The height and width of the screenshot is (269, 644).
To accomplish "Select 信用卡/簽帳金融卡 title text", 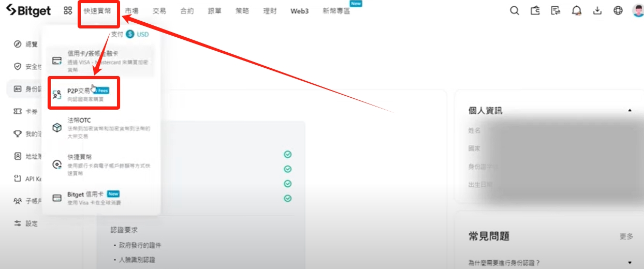I will point(93,53).
